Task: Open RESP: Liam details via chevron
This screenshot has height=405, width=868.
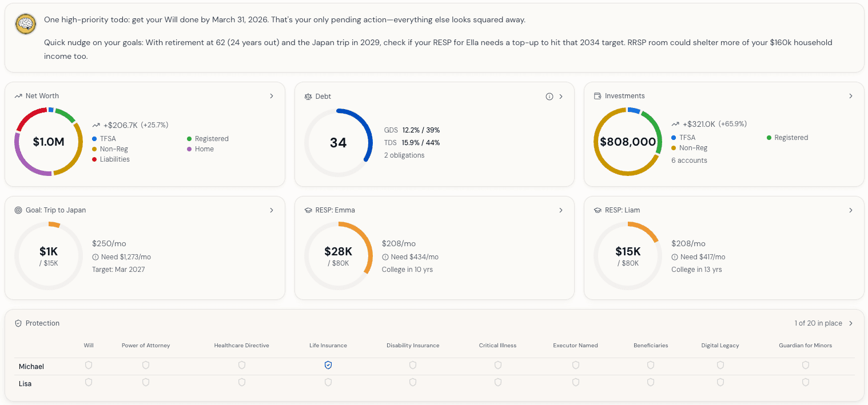Action: [x=851, y=210]
